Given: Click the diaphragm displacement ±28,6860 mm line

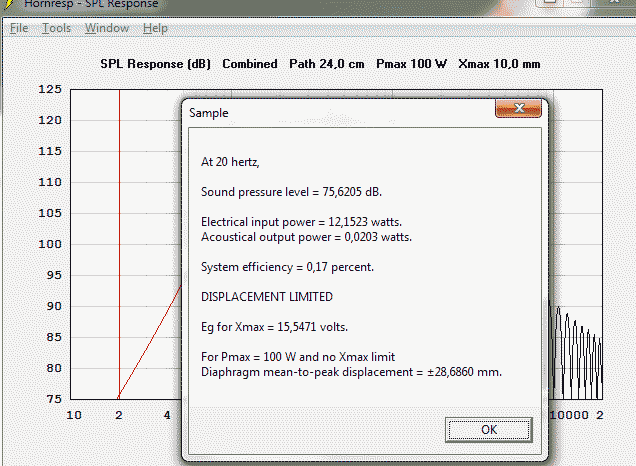Looking at the screenshot, I should pyautogui.click(x=351, y=372).
